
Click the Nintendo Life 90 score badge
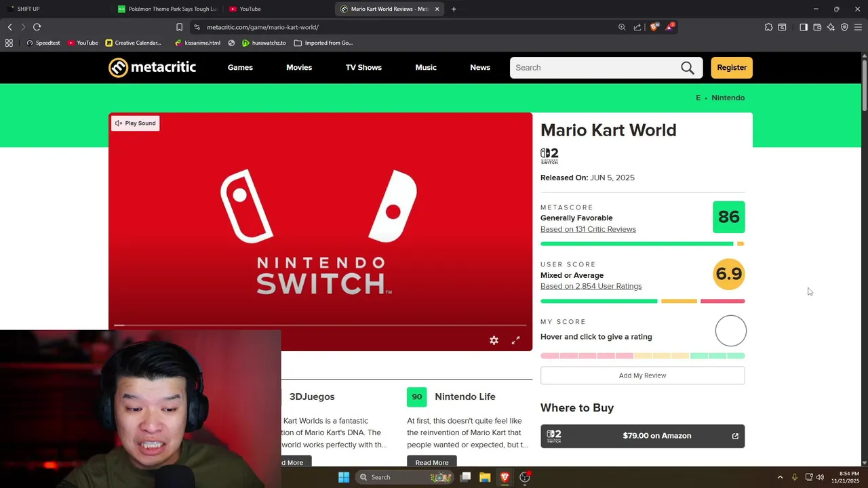pyautogui.click(x=416, y=396)
